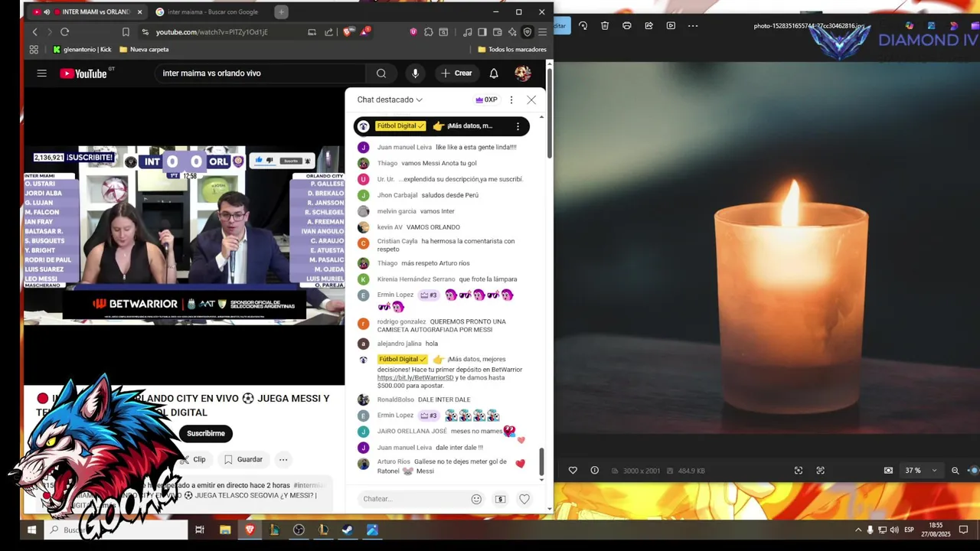
Task: Open the 0XP crown points badge
Action: (x=486, y=99)
